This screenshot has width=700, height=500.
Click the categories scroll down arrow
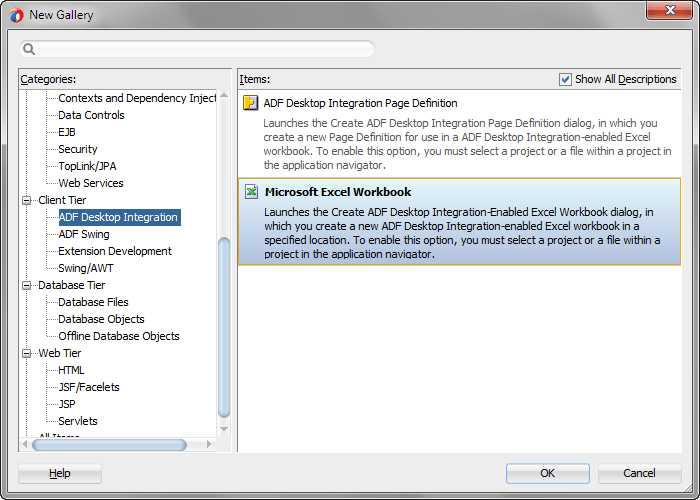coord(224,429)
